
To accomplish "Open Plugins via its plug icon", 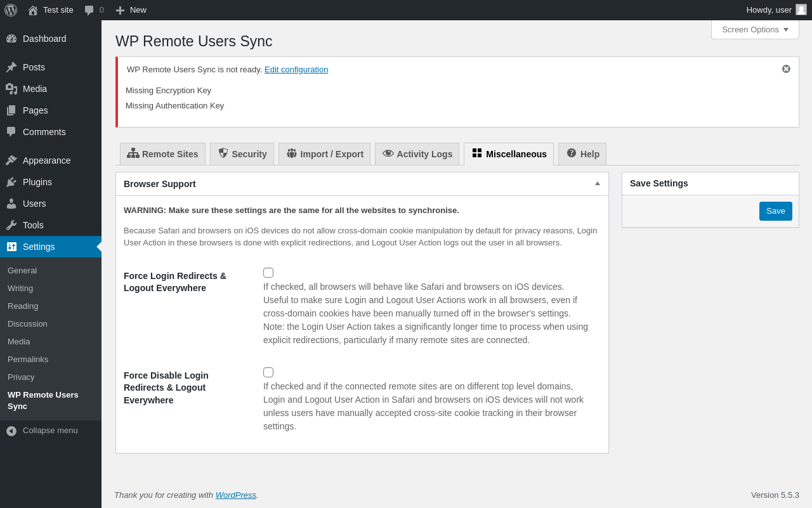I will pyautogui.click(x=11, y=182).
